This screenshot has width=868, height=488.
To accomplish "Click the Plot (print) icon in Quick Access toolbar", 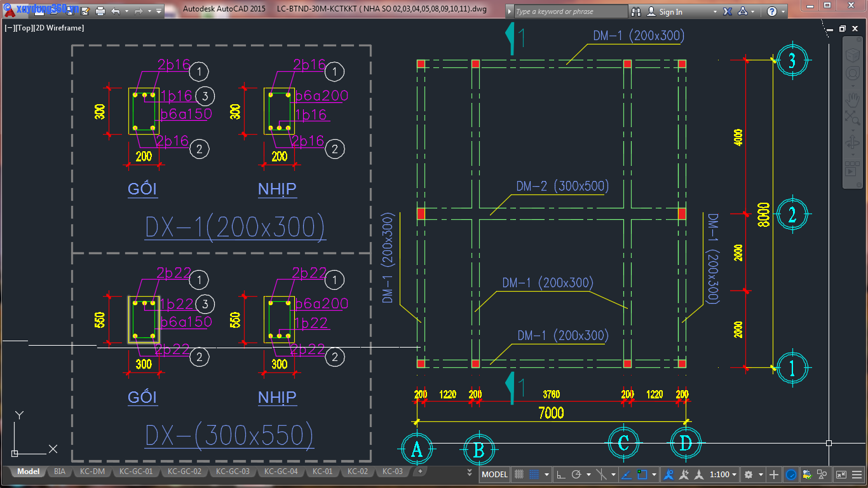I will pyautogui.click(x=100, y=11).
